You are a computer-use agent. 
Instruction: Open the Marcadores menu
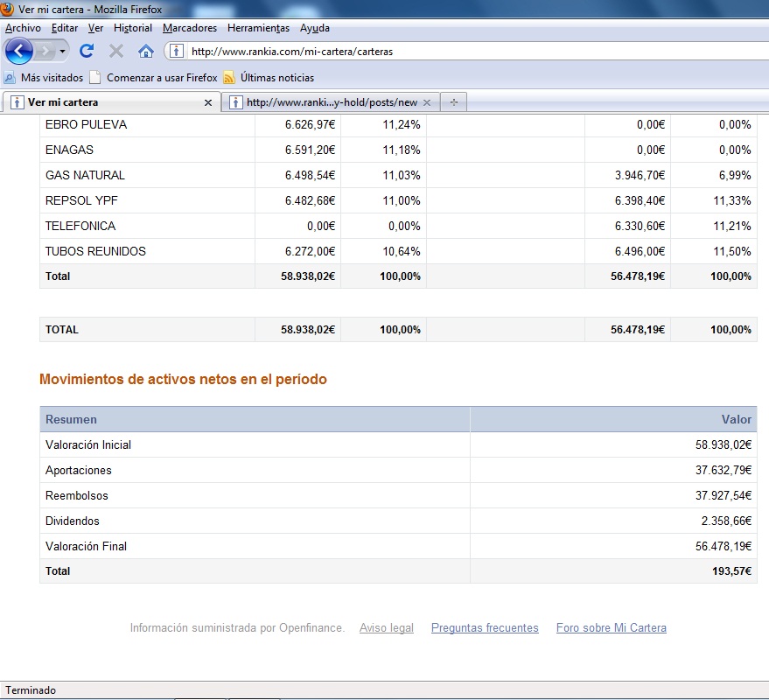click(190, 28)
